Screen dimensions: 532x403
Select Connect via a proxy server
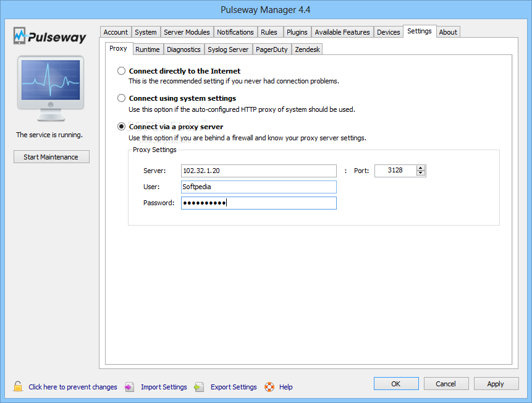point(121,127)
